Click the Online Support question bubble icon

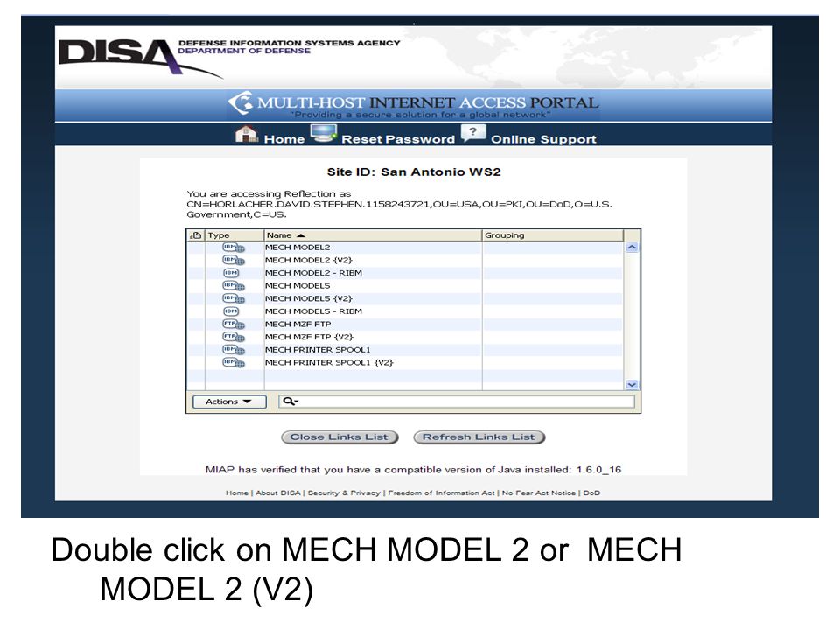473,133
